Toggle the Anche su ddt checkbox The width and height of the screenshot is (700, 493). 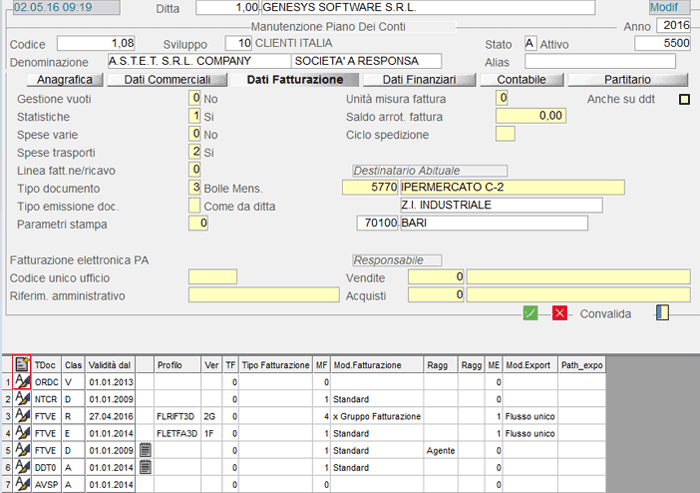point(685,98)
